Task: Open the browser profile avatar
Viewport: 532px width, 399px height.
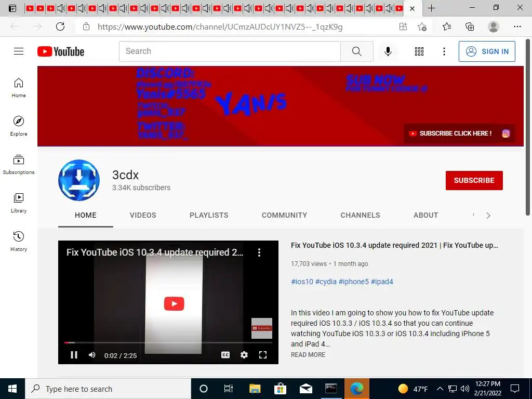Action: (x=493, y=26)
